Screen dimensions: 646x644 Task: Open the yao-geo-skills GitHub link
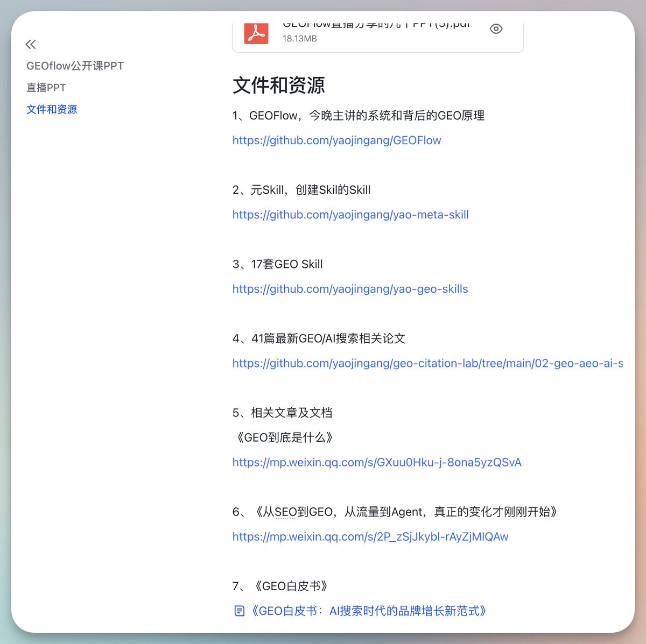pyautogui.click(x=350, y=289)
